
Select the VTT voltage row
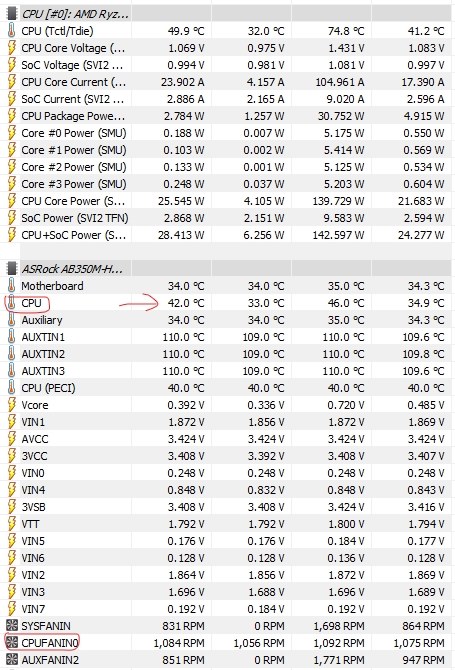(x=227, y=524)
